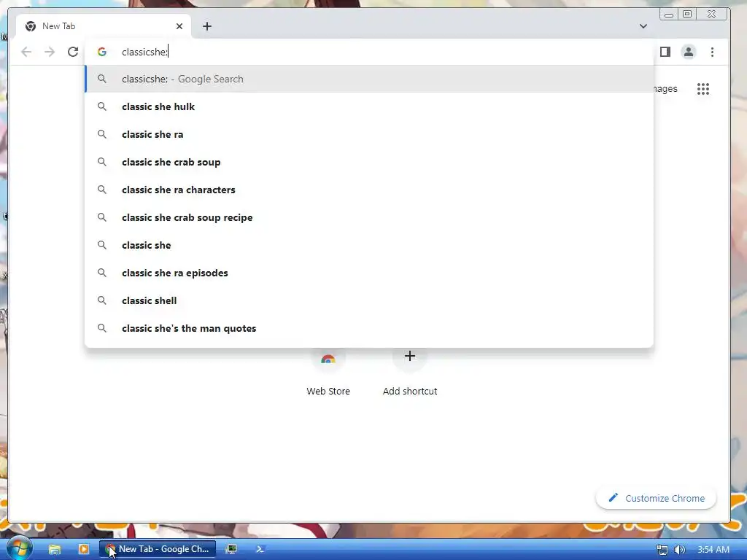
Task: Open the Web Store shortcut
Action: pos(328,371)
